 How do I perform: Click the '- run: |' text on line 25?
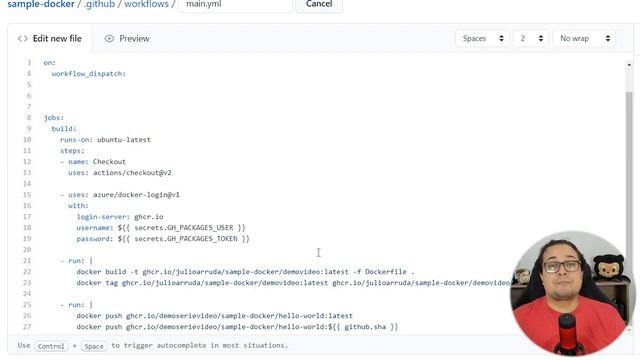[x=76, y=305]
